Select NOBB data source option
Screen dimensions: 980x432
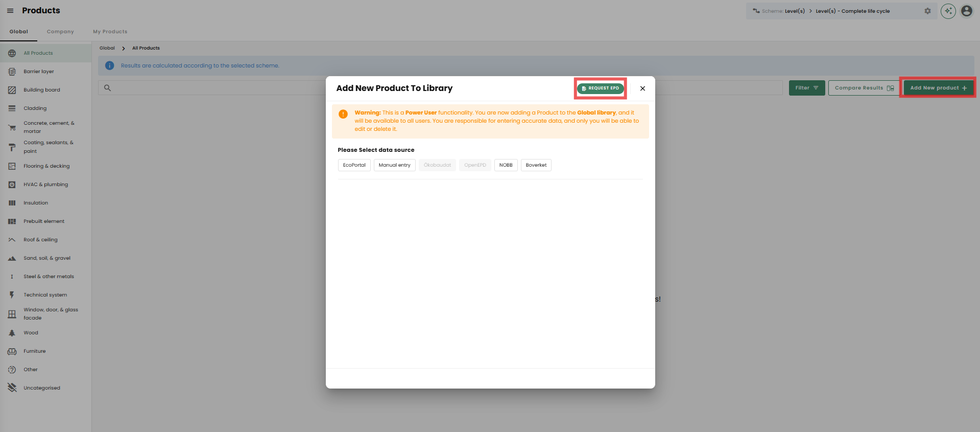pyautogui.click(x=506, y=165)
